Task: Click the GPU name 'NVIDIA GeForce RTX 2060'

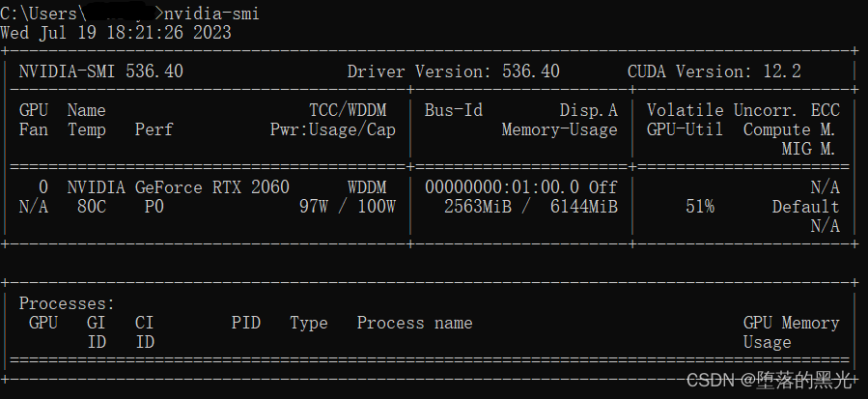Action: 179,187
